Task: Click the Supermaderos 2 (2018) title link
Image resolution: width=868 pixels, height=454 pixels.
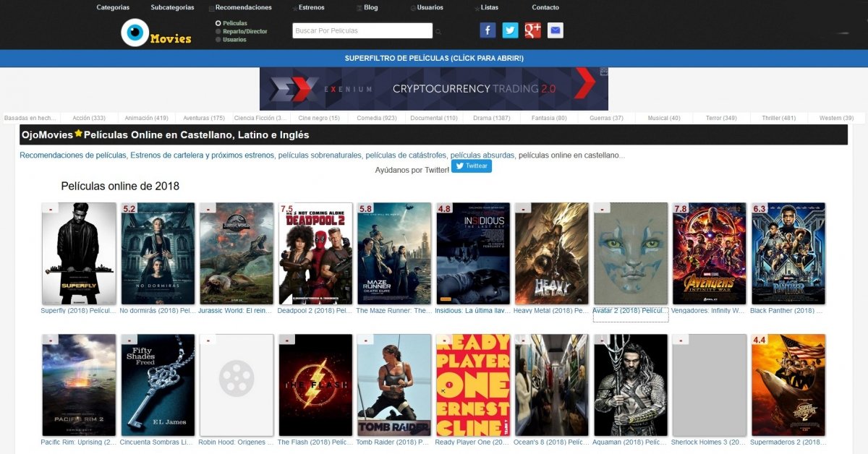Action: pyautogui.click(x=788, y=442)
